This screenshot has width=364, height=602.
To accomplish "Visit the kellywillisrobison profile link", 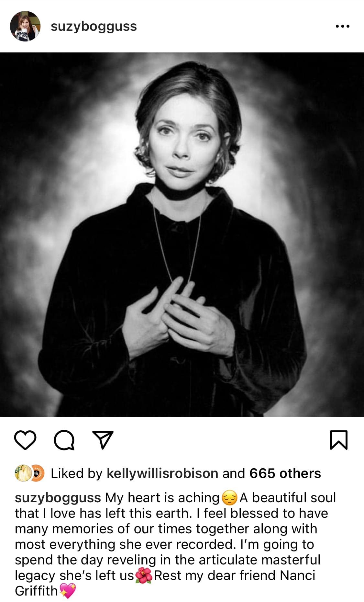I will [162, 473].
